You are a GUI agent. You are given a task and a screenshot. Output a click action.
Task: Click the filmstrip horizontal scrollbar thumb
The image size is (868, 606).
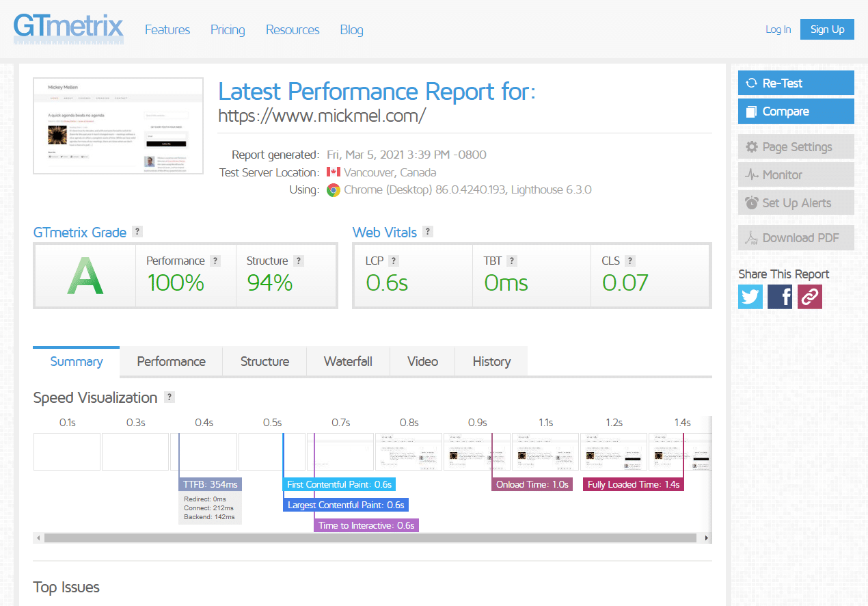point(370,538)
